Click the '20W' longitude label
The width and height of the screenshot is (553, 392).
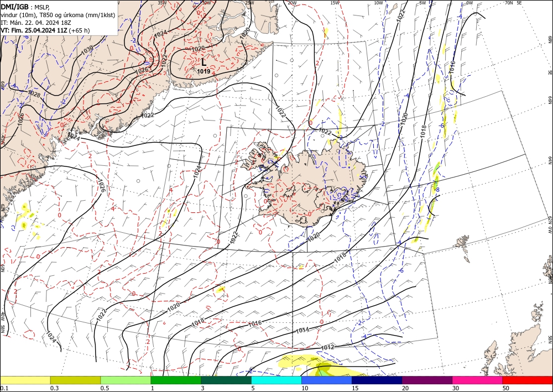[x=292, y=3]
